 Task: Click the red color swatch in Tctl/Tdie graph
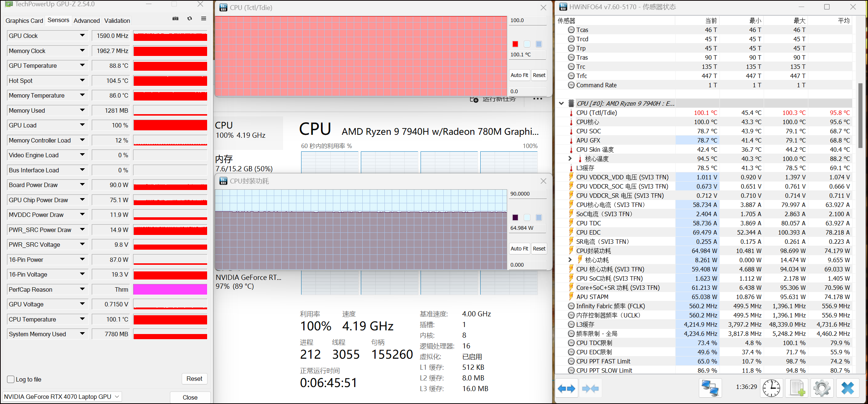pos(515,44)
